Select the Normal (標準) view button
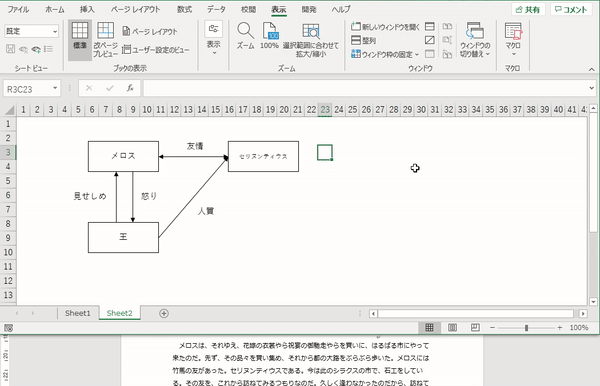 pos(80,40)
